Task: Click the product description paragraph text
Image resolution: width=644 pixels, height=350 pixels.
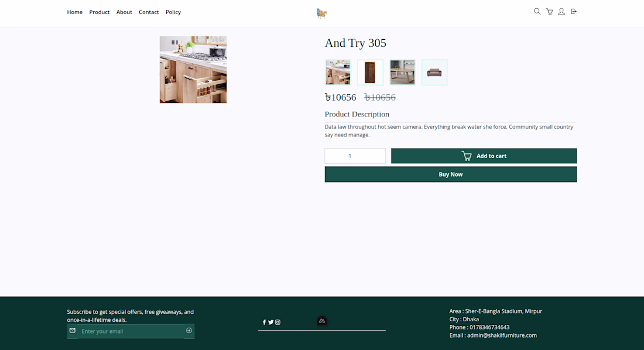Action: coord(449,131)
